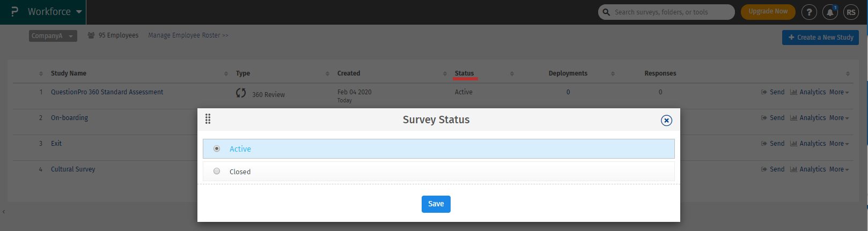
Task: Open the Workforce product dropdown
Action: (55, 12)
